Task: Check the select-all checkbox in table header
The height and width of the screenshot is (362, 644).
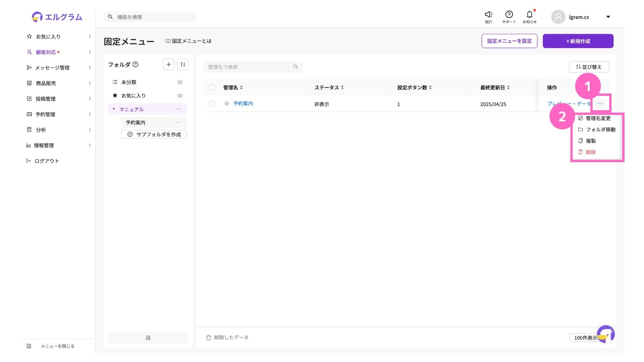Action: [212, 87]
